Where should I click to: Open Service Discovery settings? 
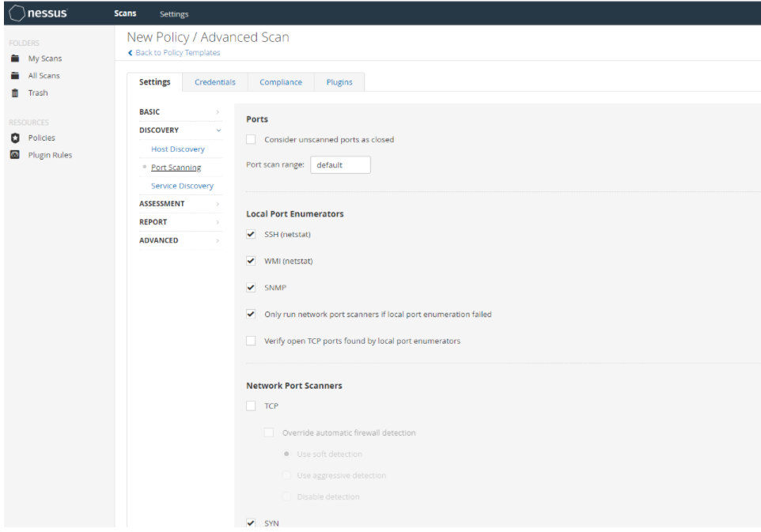pyautogui.click(x=182, y=186)
